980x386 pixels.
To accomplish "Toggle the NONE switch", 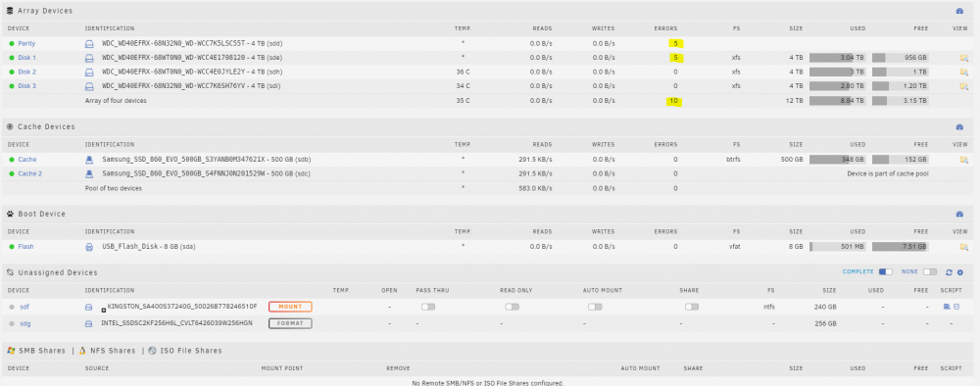I will click(930, 272).
